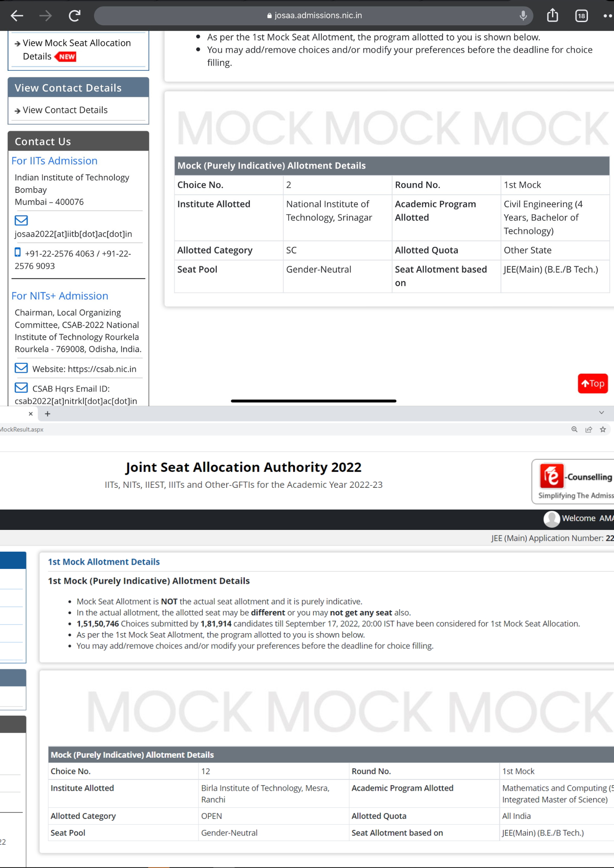Click the For NITs+ Admission link
This screenshot has height=868, width=614.
59,296
